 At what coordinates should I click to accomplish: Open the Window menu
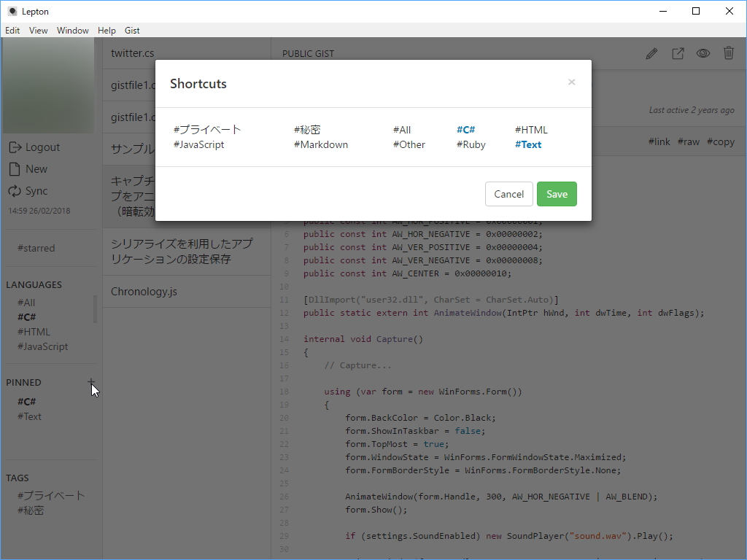(72, 31)
